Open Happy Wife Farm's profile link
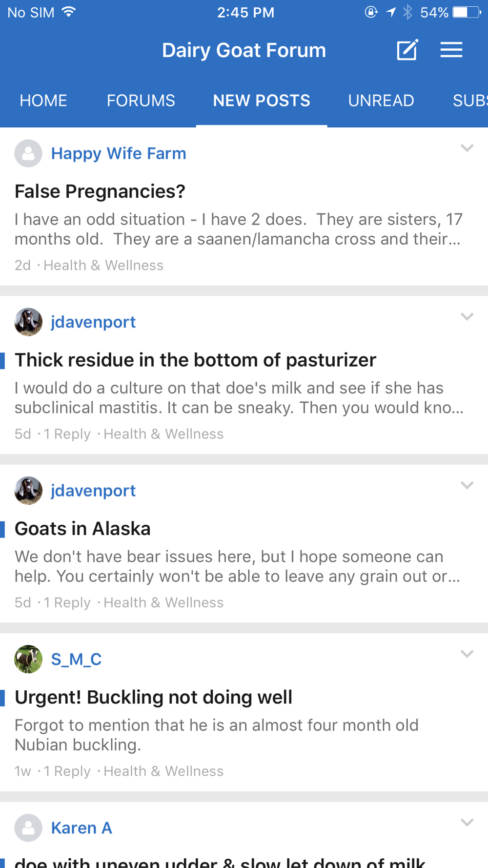 [x=119, y=153]
